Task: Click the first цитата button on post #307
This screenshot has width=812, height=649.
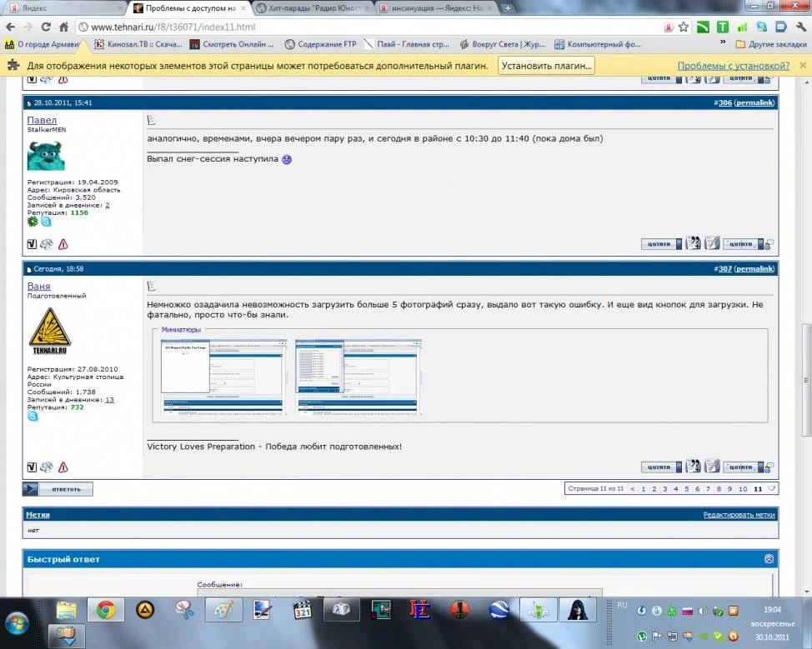Action: 661,467
